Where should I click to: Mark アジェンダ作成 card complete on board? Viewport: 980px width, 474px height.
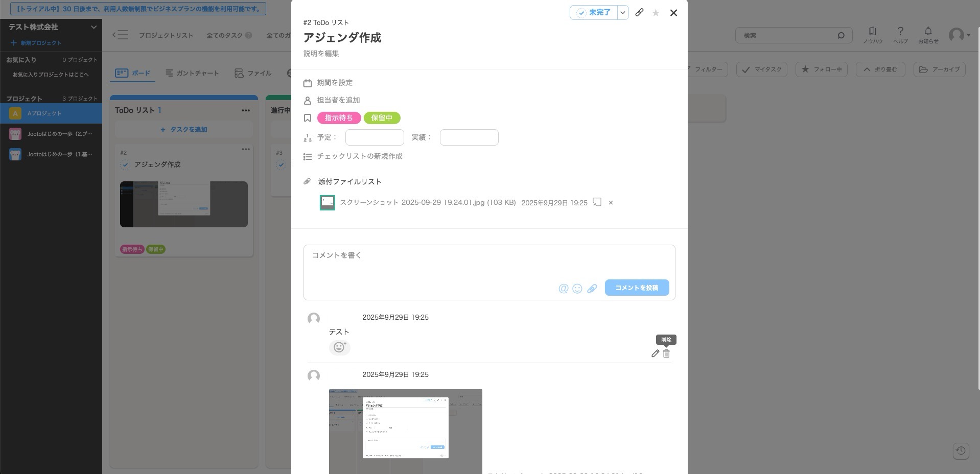tap(125, 164)
